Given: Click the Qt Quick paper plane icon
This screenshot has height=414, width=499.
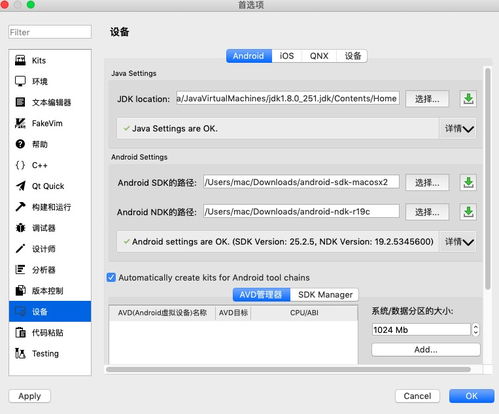Looking at the screenshot, I should coord(20,186).
